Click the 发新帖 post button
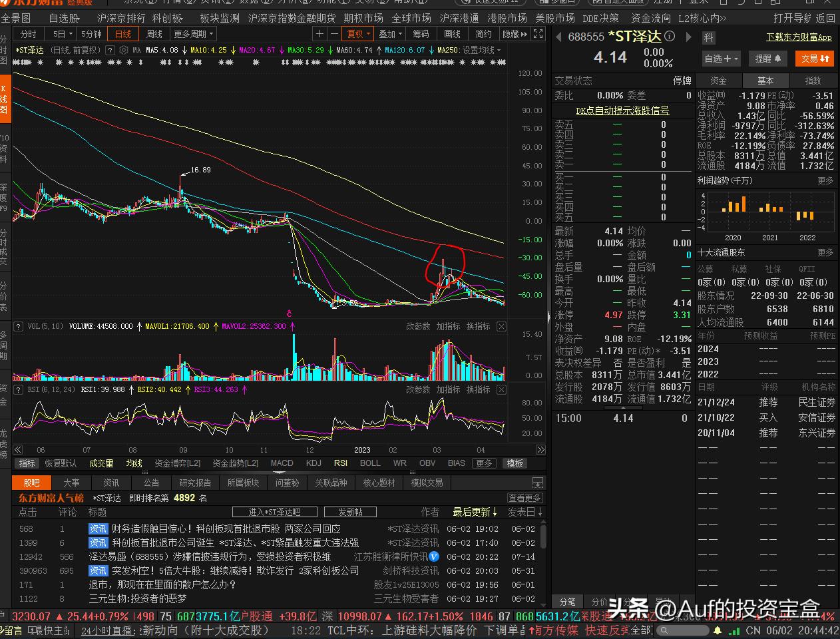 350,512
